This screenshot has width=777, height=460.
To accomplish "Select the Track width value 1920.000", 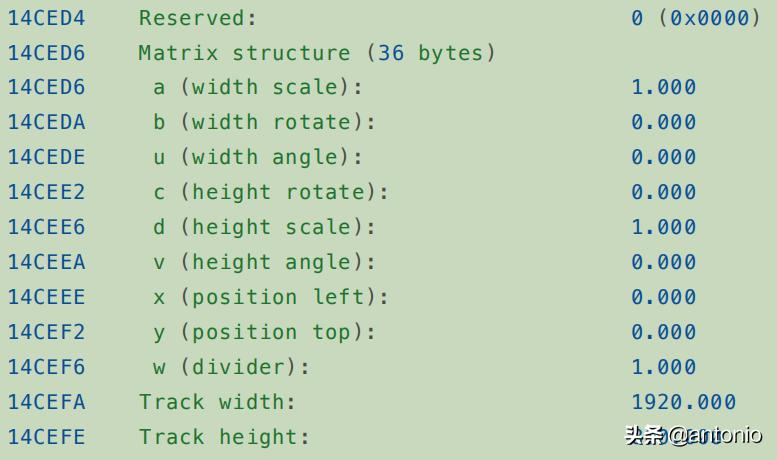I will 684,403.
